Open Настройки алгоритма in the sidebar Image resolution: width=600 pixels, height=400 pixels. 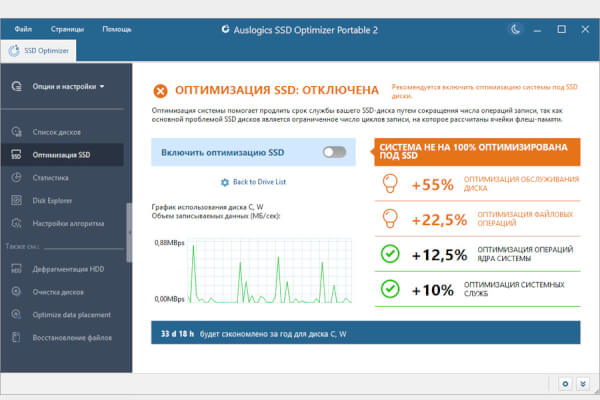(x=68, y=223)
